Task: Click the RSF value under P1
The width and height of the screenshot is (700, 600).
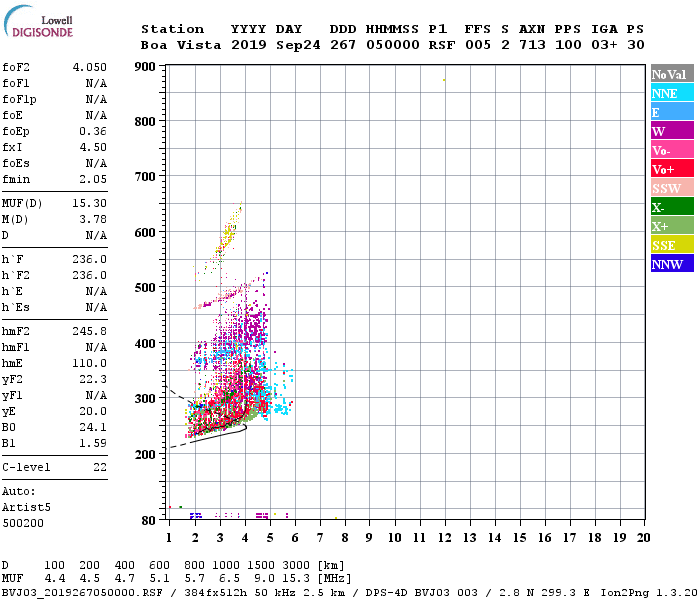Action: tap(442, 45)
